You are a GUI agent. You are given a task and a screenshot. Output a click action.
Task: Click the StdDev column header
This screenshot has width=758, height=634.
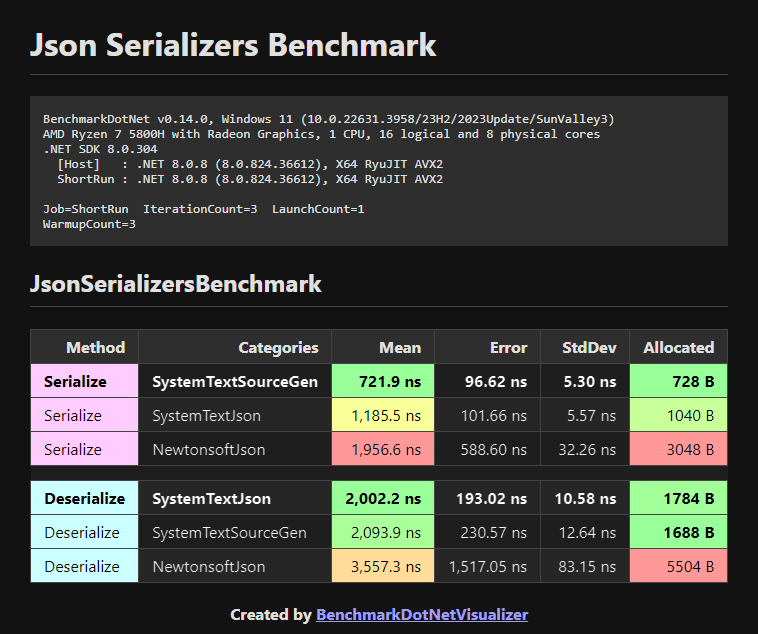[585, 347]
